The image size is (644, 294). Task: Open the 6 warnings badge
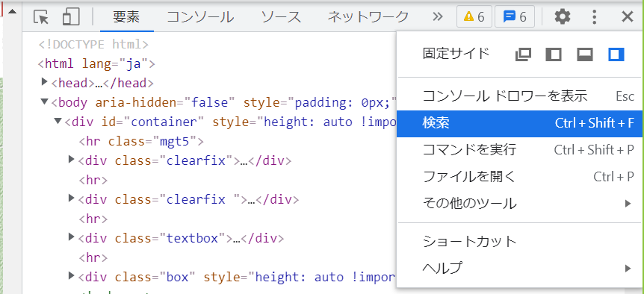[474, 17]
